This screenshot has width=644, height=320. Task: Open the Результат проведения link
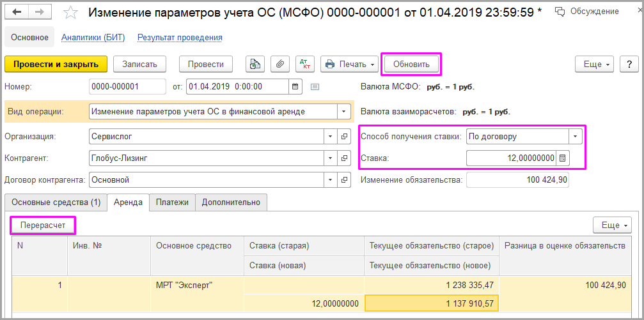click(180, 38)
